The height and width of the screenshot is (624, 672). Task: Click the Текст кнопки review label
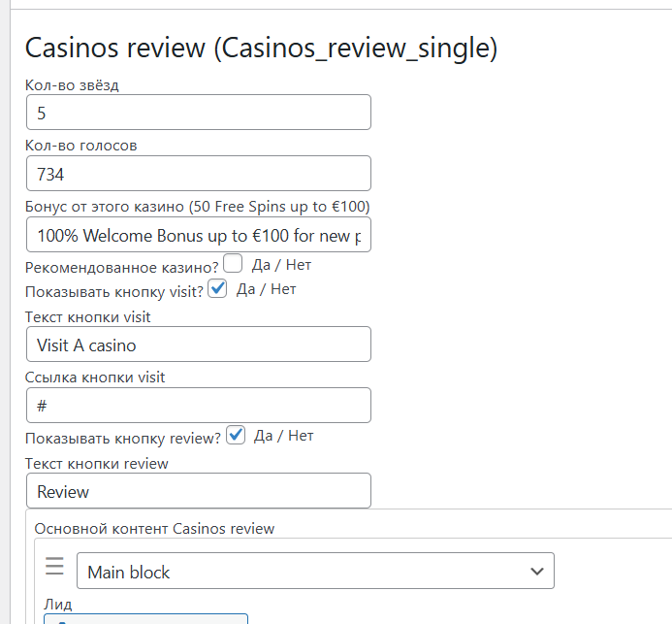point(96,463)
